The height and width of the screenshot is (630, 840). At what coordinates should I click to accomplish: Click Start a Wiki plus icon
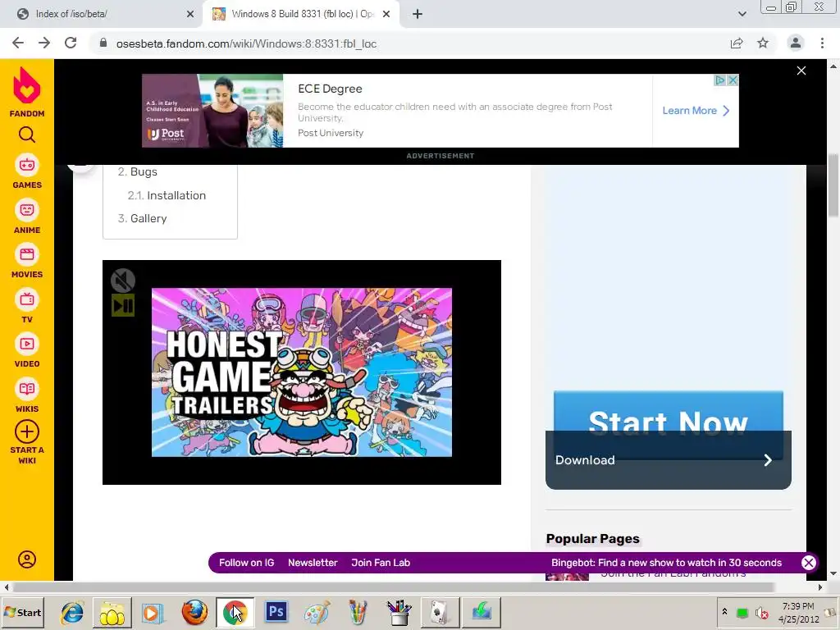pos(27,431)
